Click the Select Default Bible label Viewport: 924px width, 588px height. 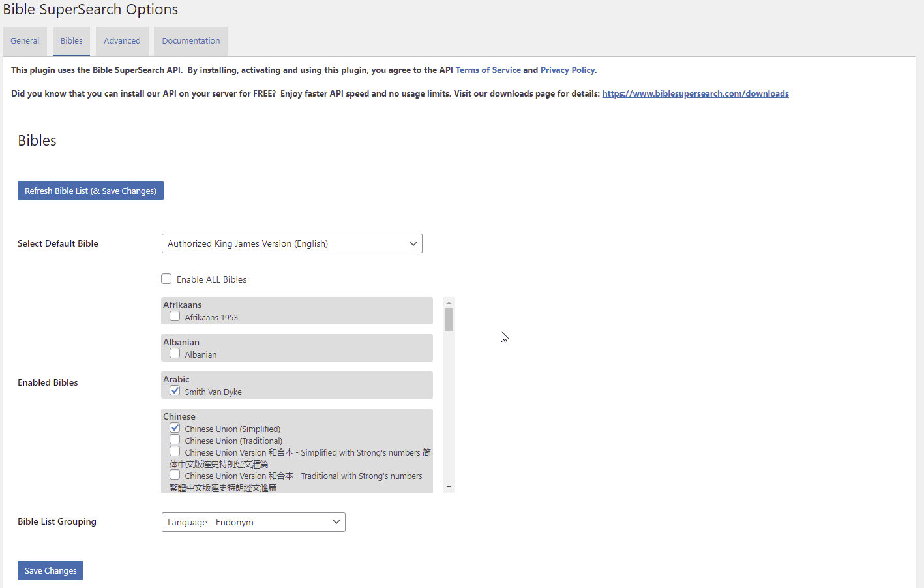pyautogui.click(x=58, y=243)
